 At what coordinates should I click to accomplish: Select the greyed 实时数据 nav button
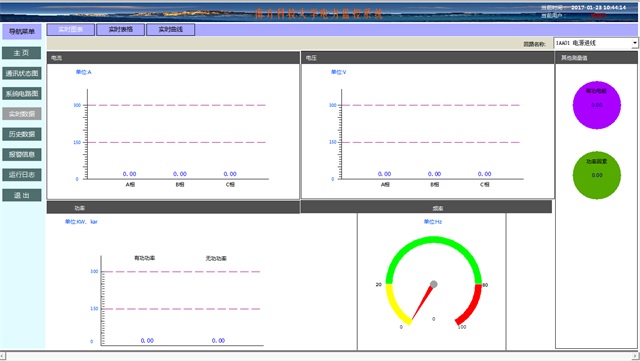[22, 114]
